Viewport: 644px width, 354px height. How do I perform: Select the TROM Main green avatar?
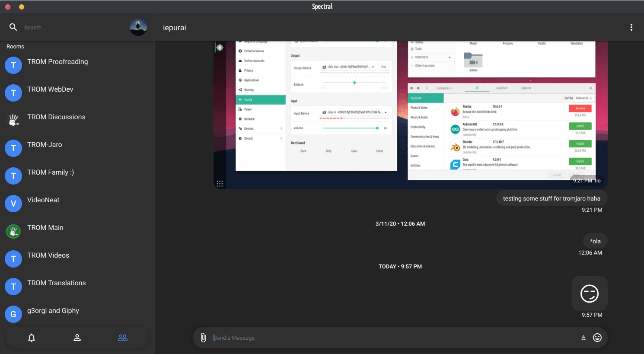13,231
